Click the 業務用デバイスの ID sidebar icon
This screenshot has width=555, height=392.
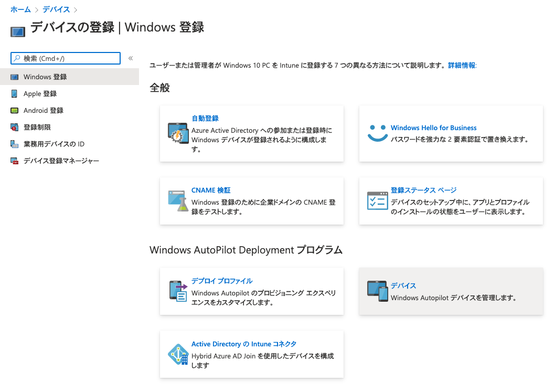pos(15,144)
